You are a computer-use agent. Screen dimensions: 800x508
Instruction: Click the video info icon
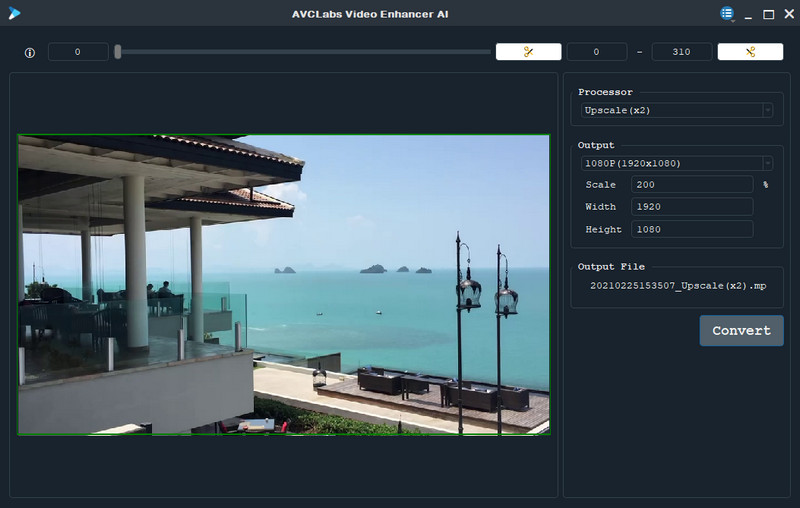click(30, 53)
